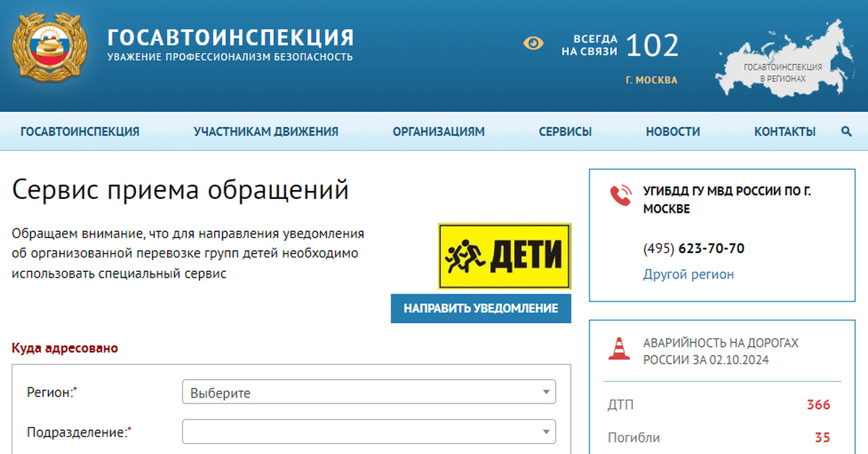Toggle the eye accessibility version icon
868x454 pixels.
(533, 43)
